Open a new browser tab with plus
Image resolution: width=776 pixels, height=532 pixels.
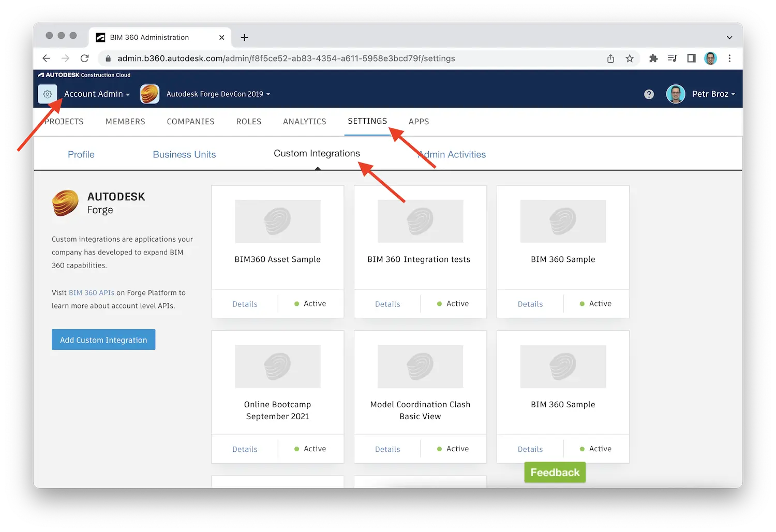pyautogui.click(x=244, y=37)
